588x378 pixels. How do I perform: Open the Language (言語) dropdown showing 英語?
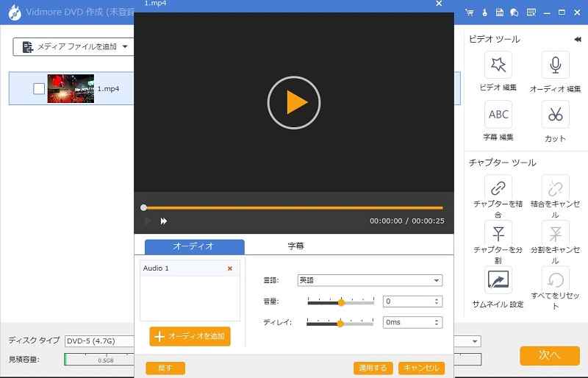coord(370,280)
